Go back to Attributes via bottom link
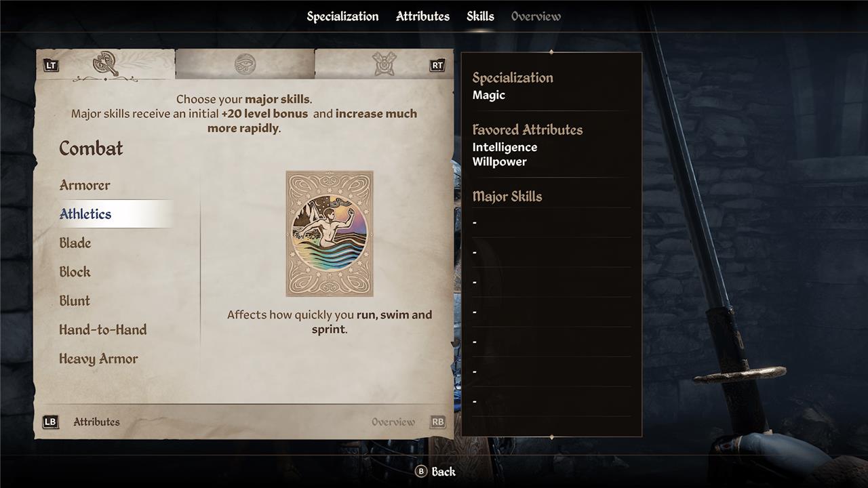868x488 pixels. coord(96,422)
